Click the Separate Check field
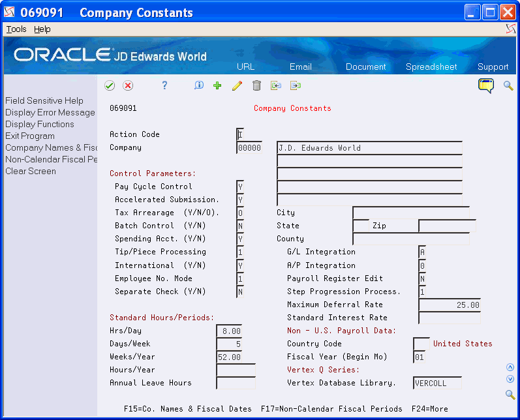This screenshot has width=520, height=420. (x=240, y=292)
